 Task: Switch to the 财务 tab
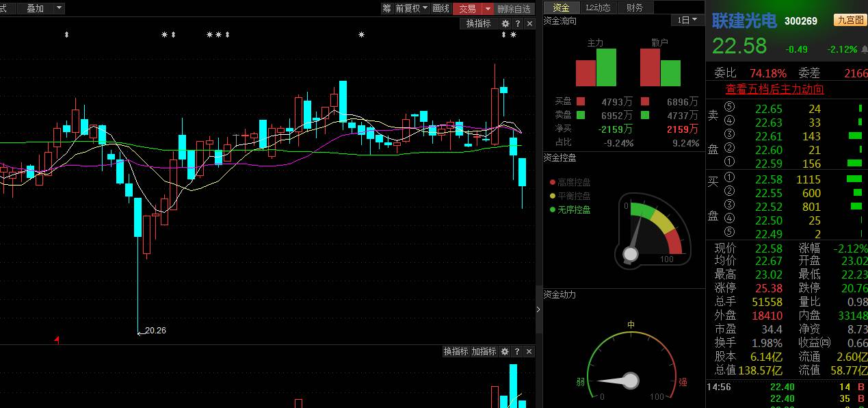[635, 8]
